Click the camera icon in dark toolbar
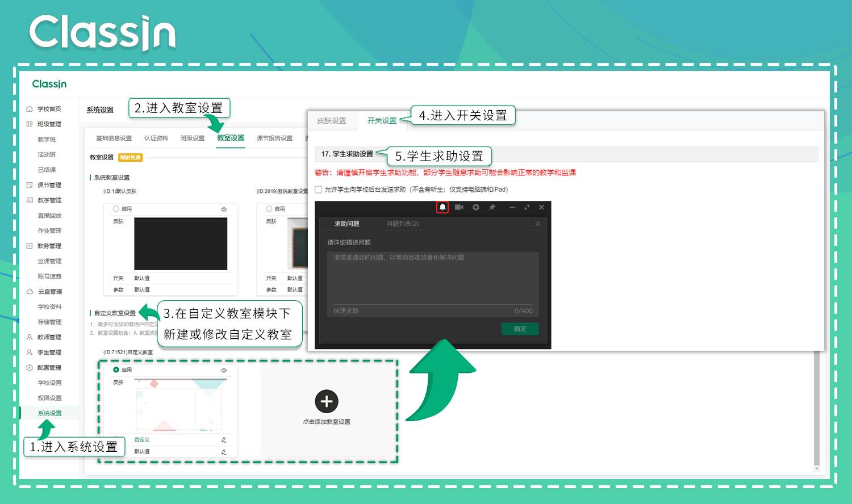 coord(459,207)
